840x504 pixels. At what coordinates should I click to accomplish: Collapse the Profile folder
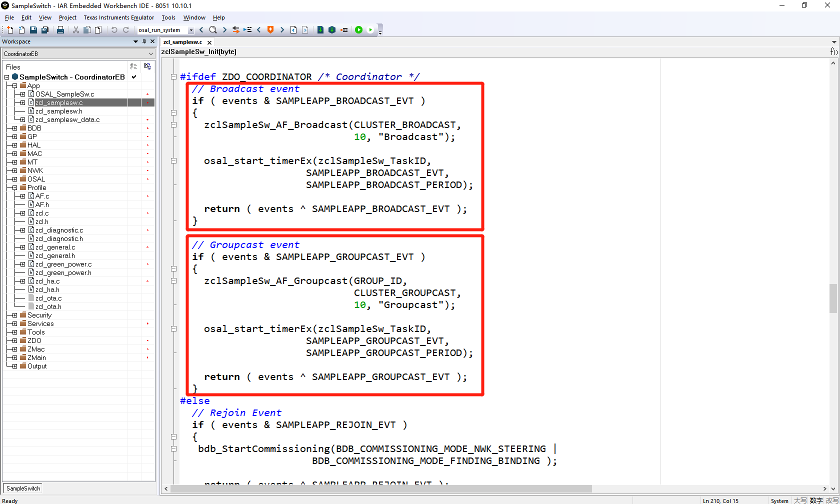pos(14,187)
